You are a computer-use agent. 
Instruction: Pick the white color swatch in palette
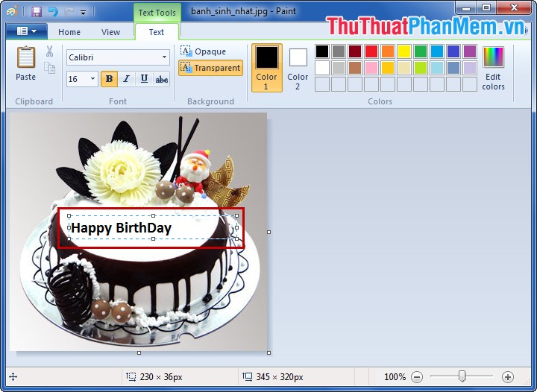[x=322, y=68]
